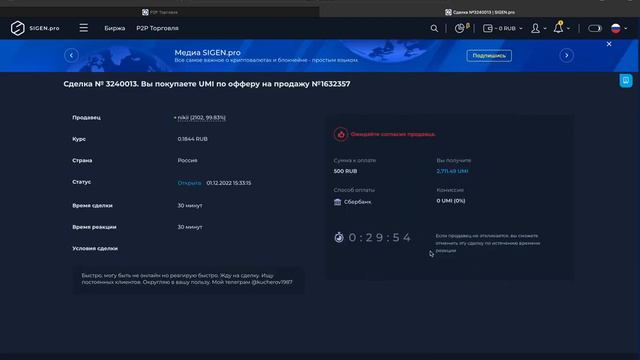This screenshot has width=640, height=360.
Task: Switch to the Сделка №3240013 browser tab
Action: [x=480, y=12]
